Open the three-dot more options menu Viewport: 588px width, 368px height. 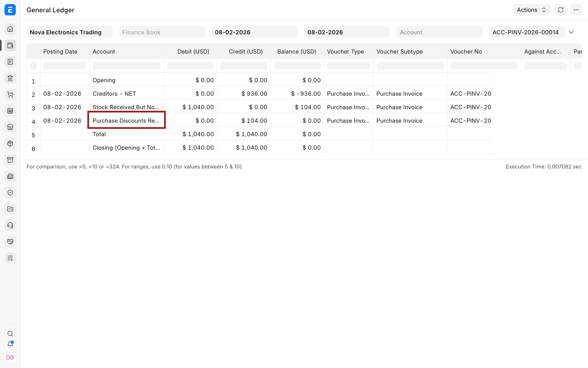pyautogui.click(x=576, y=10)
